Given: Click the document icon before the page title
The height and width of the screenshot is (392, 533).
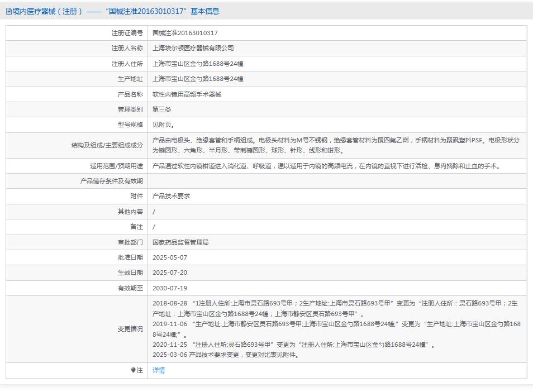Looking at the screenshot, I should [x=7, y=11].
